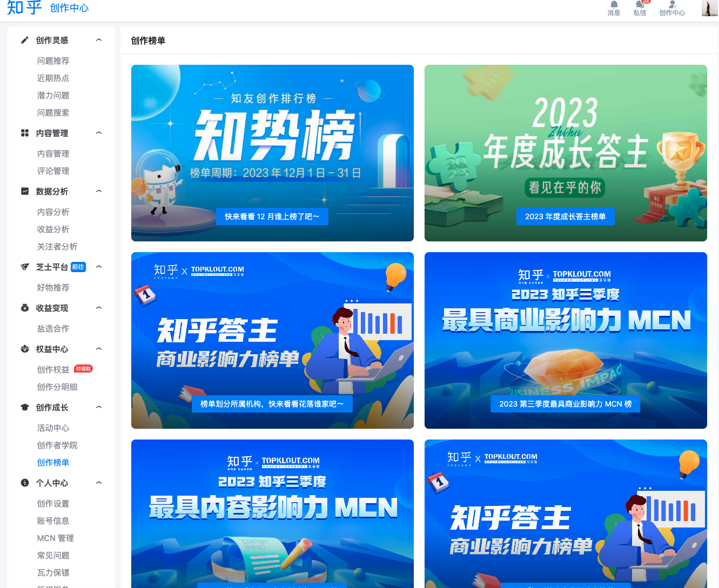This screenshot has width=719, height=588.
Task: Open 私信 messages icon
Action: pyautogui.click(x=640, y=5)
